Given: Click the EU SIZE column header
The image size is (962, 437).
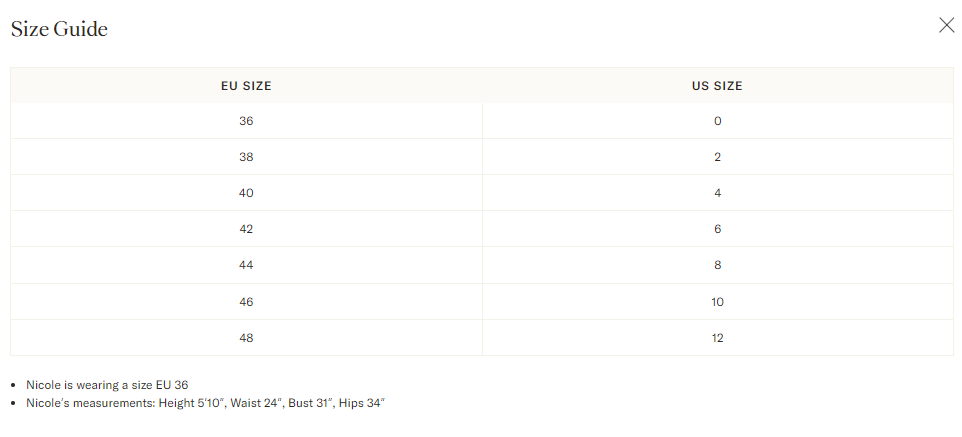Looking at the screenshot, I should coord(246,86).
